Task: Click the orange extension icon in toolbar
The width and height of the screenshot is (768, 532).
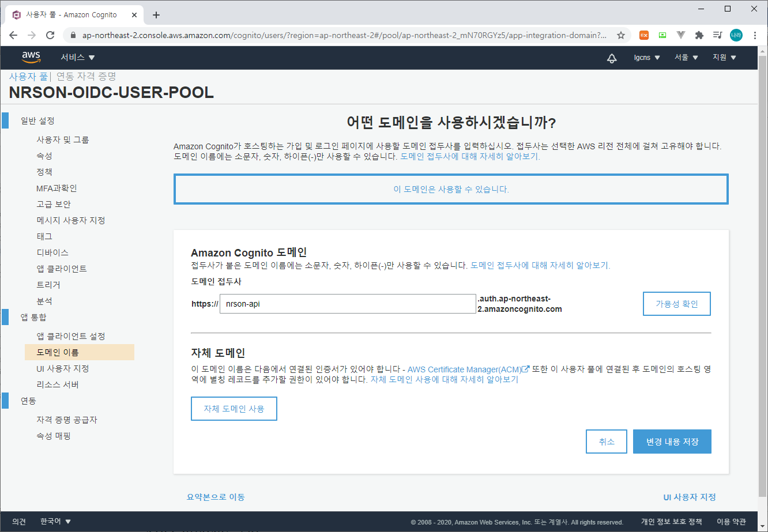Action: [x=644, y=35]
